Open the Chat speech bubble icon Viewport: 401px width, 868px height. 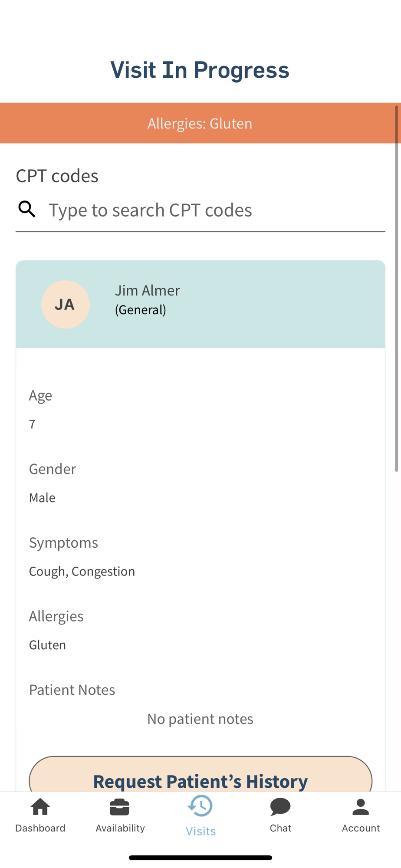click(280, 807)
